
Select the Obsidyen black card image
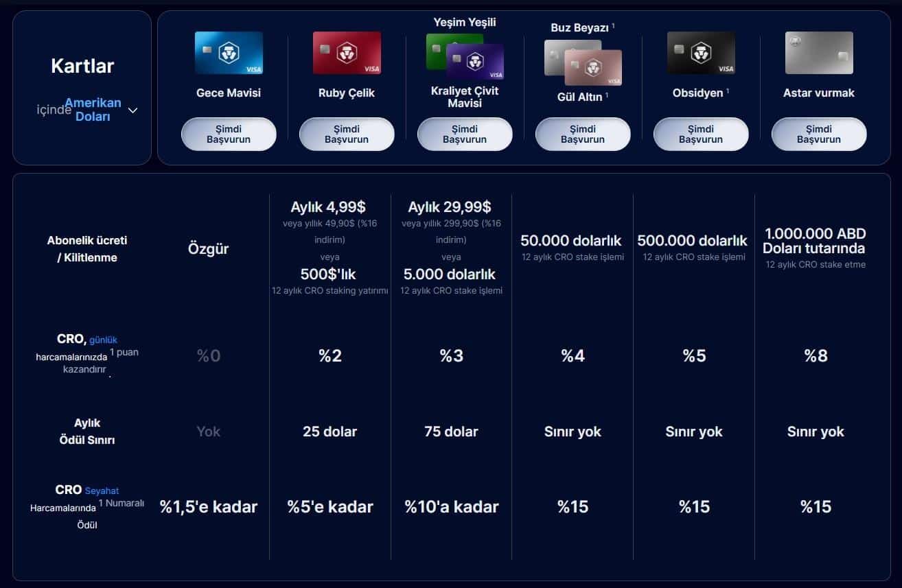coord(701,53)
